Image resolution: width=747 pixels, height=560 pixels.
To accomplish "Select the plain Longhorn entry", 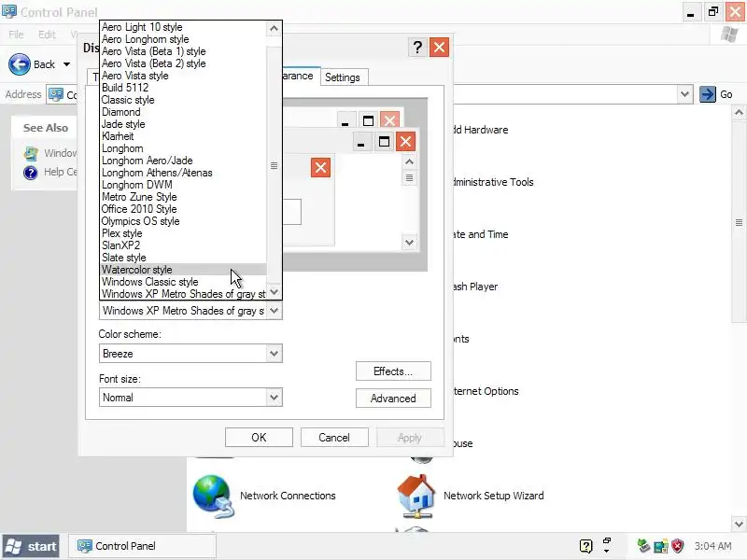I will click(x=183, y=148).
